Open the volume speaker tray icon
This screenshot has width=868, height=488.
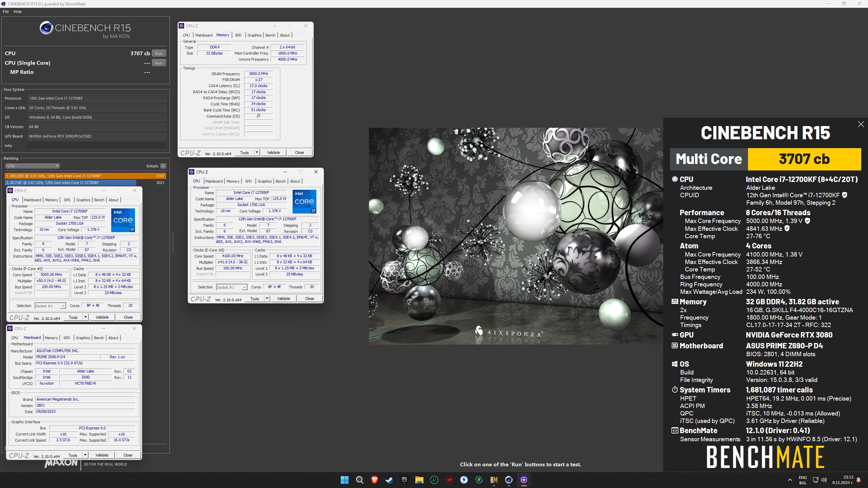824,480
